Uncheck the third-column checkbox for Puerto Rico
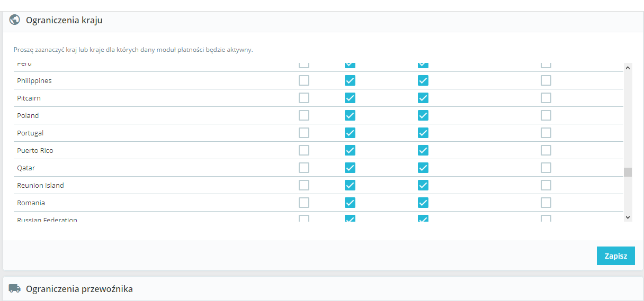The image size is (644, 301). (423, 150)
